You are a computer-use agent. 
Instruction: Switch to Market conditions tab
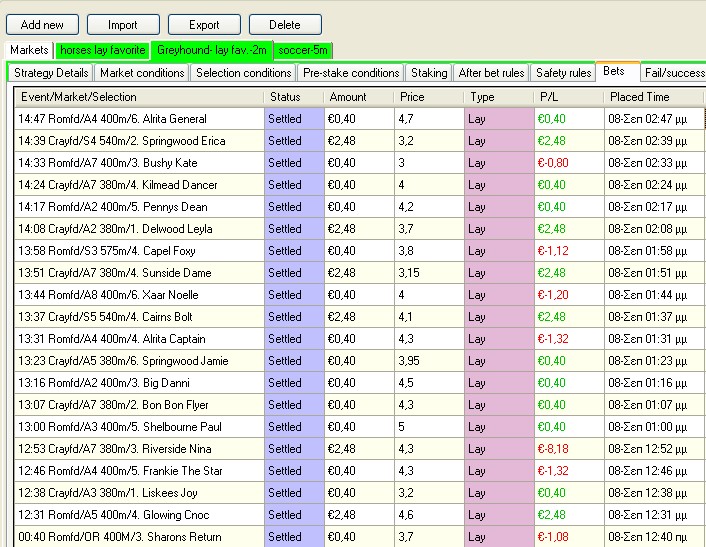click(x=142, y=73)
